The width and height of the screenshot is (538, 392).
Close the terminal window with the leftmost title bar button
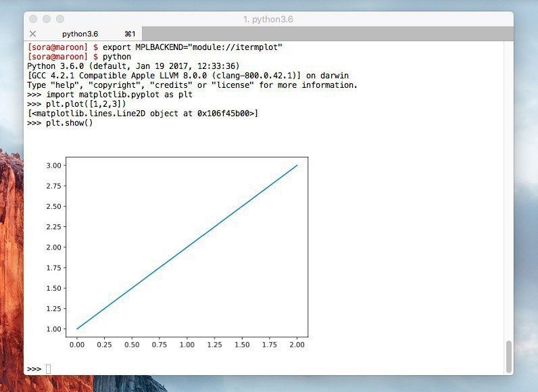click(x=33, y=19)
